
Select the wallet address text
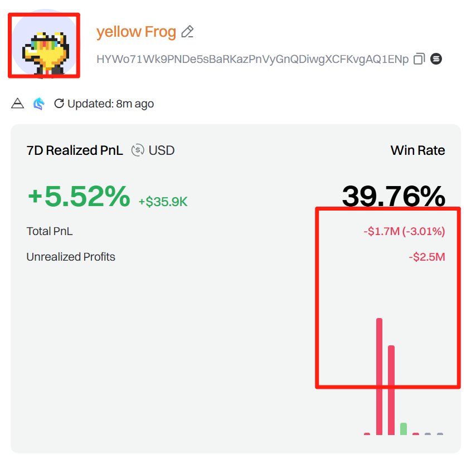pyautogui.click(x=252, y=59)
